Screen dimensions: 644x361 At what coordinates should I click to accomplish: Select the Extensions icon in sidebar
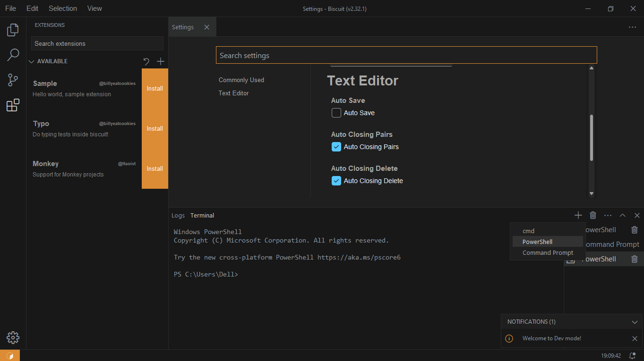12,105
